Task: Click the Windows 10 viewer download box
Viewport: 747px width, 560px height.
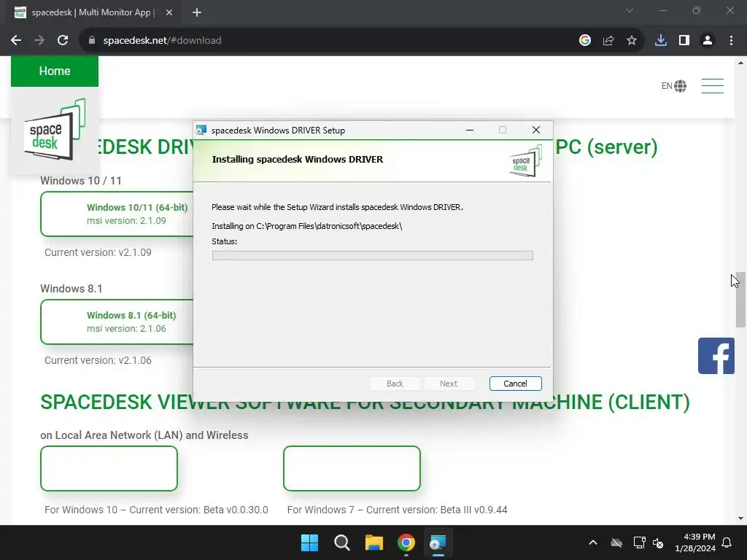Action: [109, 469]
